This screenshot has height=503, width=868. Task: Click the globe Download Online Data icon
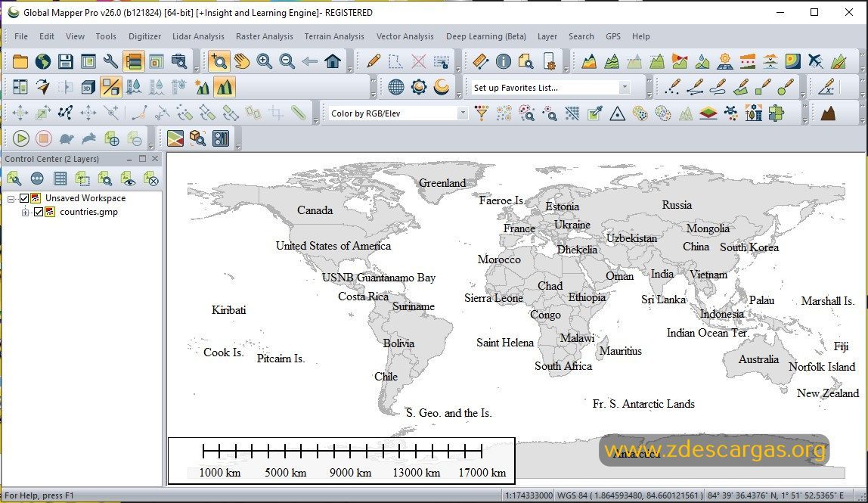point(42,61)
